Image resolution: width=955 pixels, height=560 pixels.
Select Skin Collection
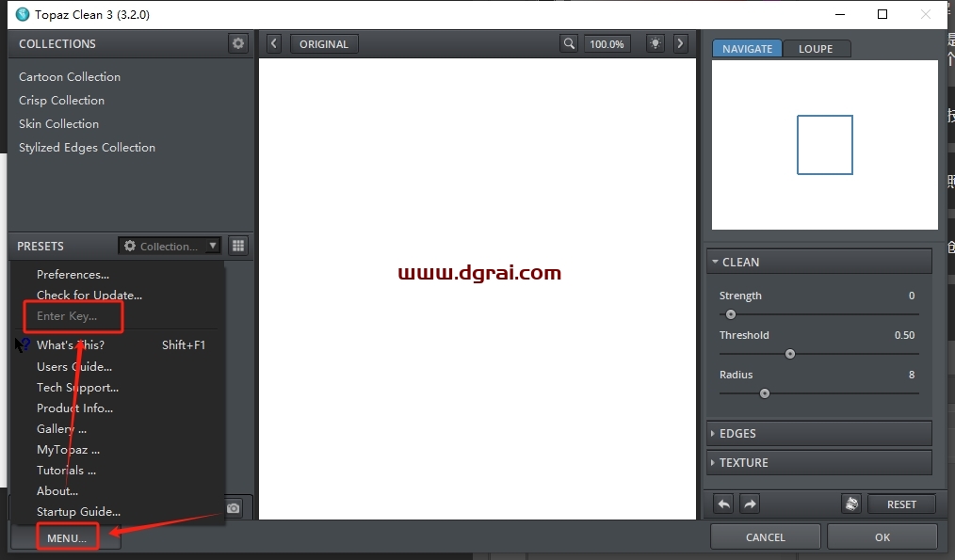pyautogui.click(x=58, y=123)
